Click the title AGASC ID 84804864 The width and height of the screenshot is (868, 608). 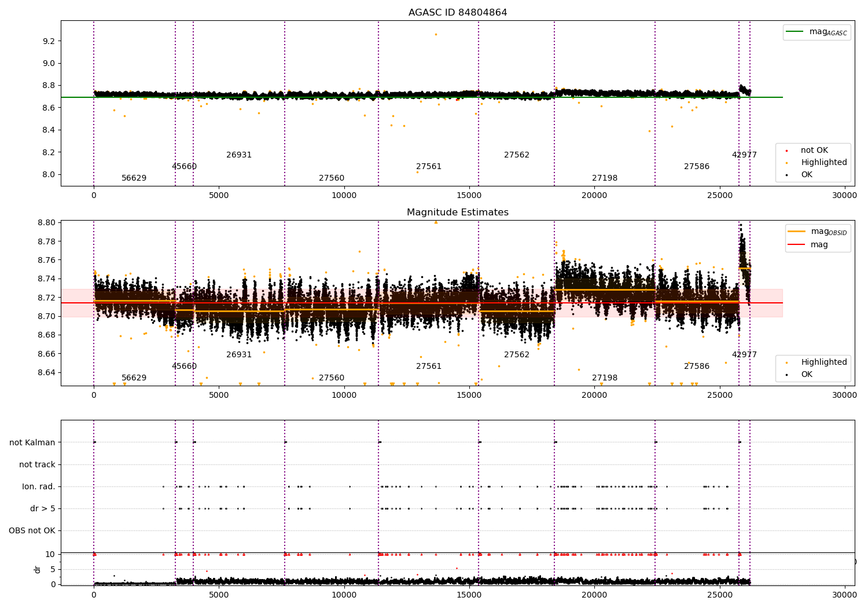point(458,13)
